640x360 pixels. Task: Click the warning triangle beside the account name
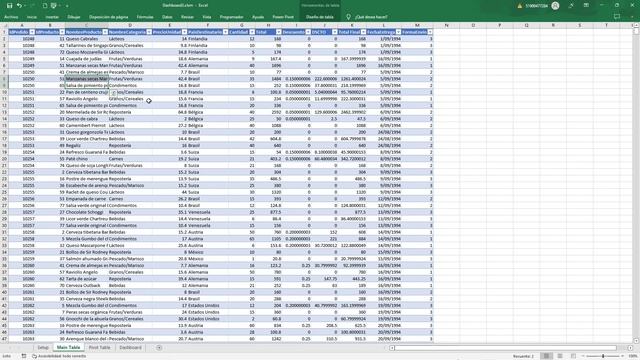[x=520, y=6]
